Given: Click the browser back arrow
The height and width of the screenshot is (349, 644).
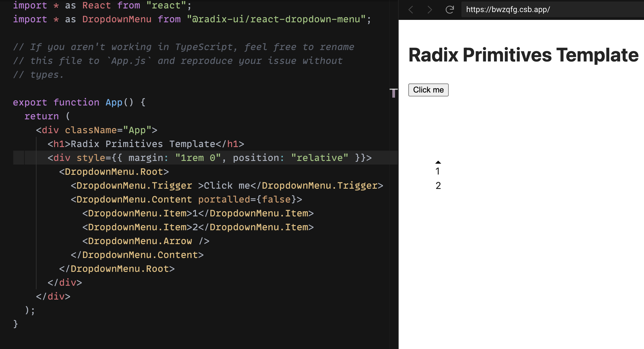Looking at the screenshot, I should tap(411, 10).
